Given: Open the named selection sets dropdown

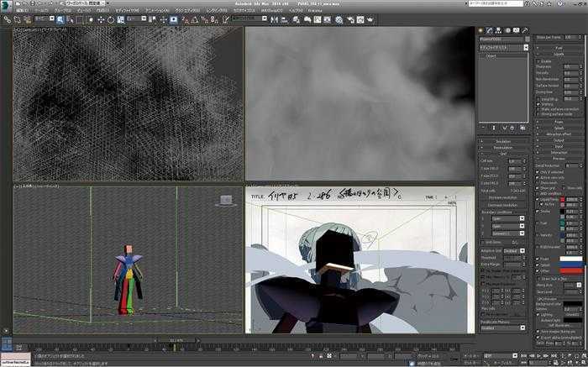Looking at the screenshot, I should point(249,18).
